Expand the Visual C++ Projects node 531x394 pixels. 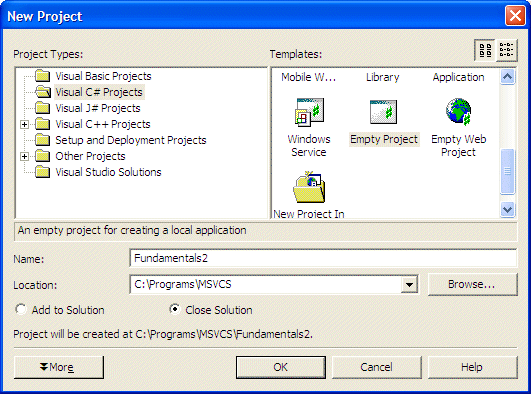(x=24, y=124)
